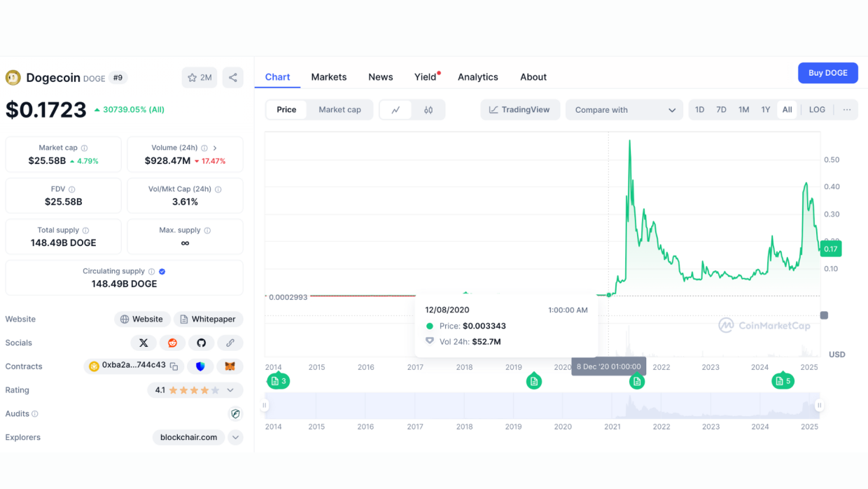Open the Markets tab
Viewport: 868px width, 489px height.
tap(329, 77)
